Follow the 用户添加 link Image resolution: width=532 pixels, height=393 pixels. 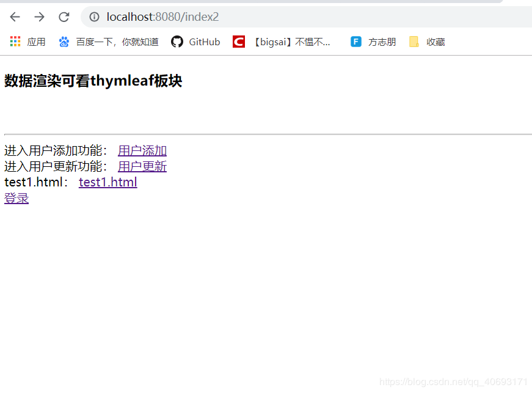(x=142, y=150)
